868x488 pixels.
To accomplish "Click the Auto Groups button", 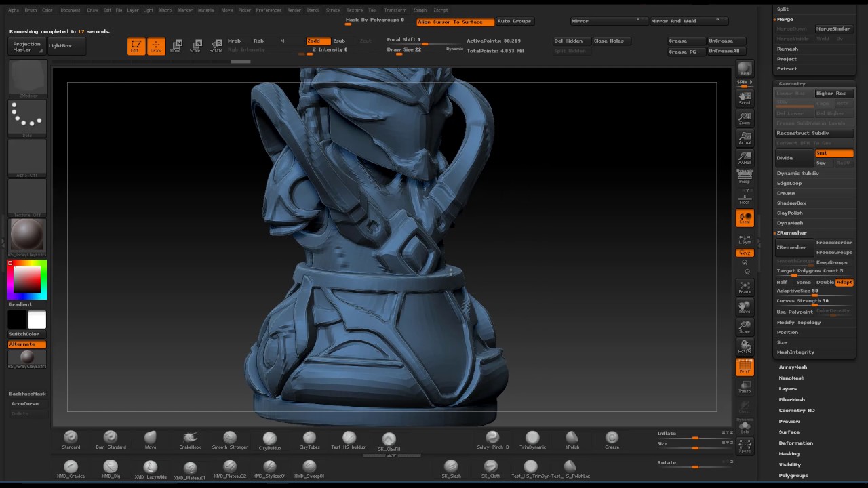I will click(x=514, y=21).
